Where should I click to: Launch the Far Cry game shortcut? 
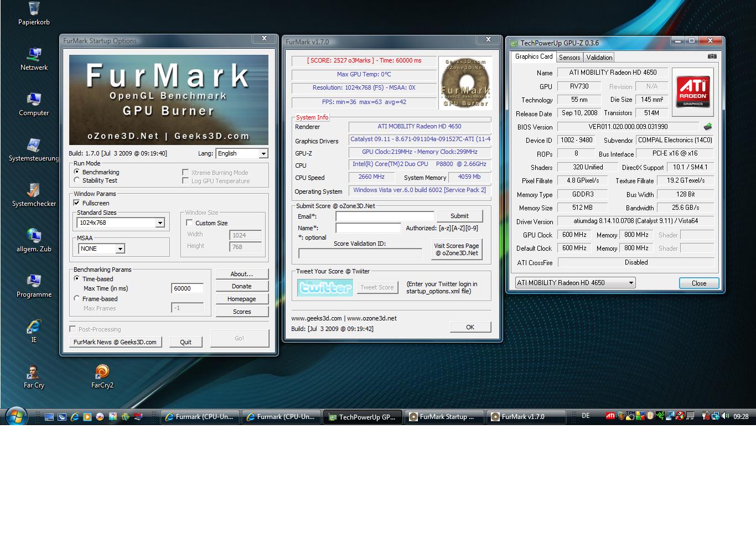(x=34, y=377)
